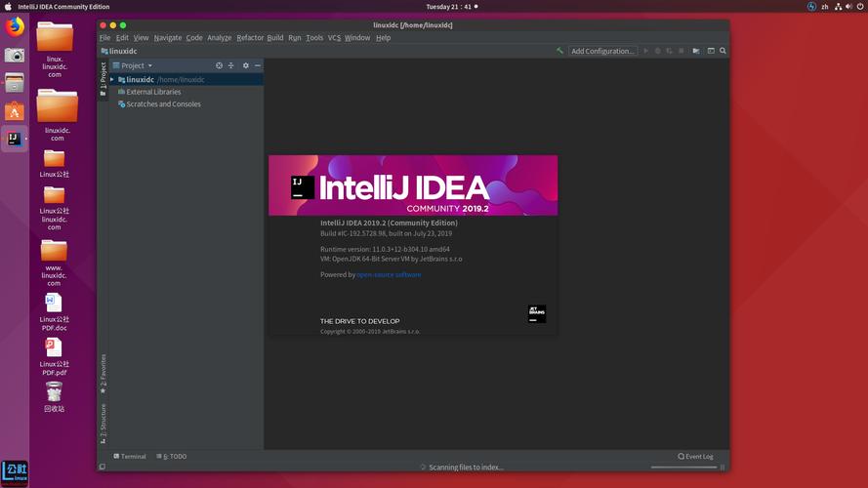Viewport: 868px width, 488px height.
Task: Click the pause indexing icon beside progress bar
Action: pos(723,467)
